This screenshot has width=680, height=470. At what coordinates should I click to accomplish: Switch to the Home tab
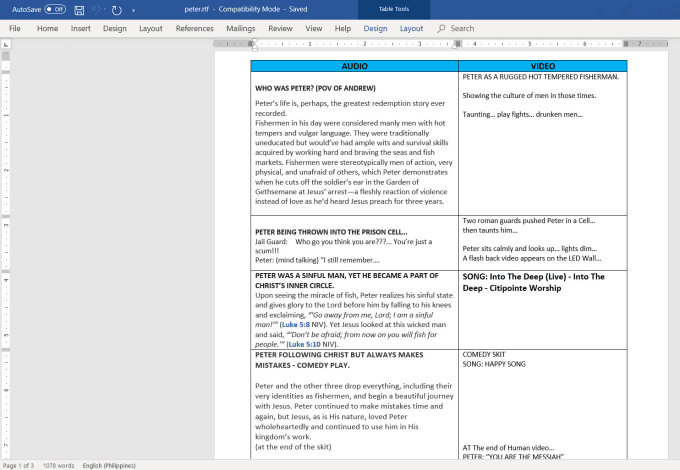(x=47, y=29)
